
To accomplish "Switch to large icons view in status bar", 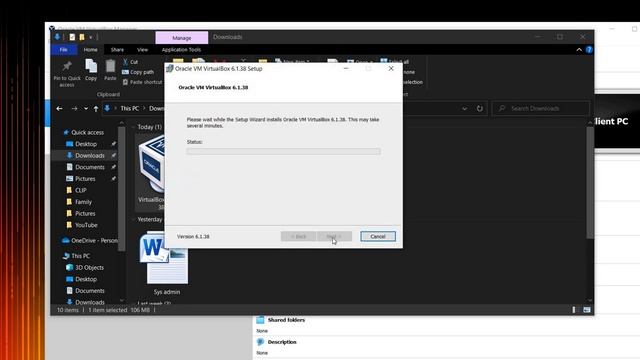I will click(x=587, y=310).
